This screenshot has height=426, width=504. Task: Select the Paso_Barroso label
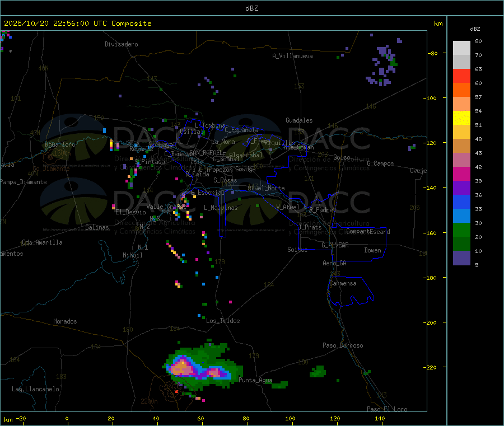click(x=343, y=345)
